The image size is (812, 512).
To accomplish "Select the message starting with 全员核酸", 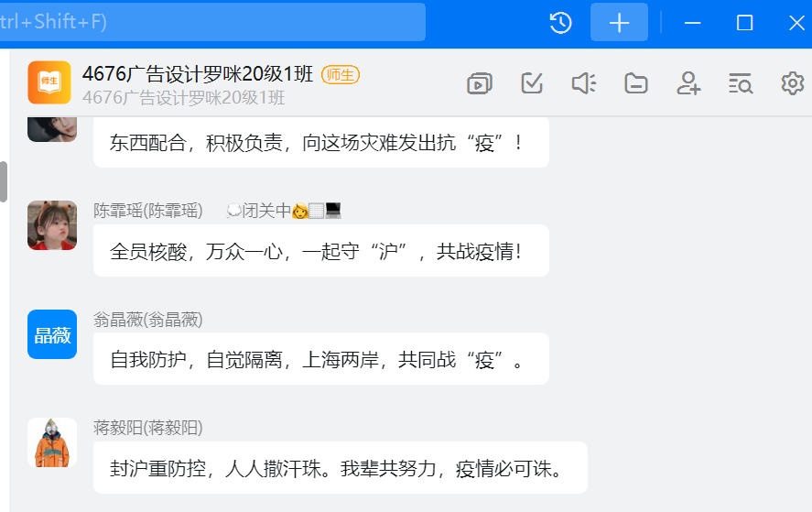I will [x=320, y=251].
